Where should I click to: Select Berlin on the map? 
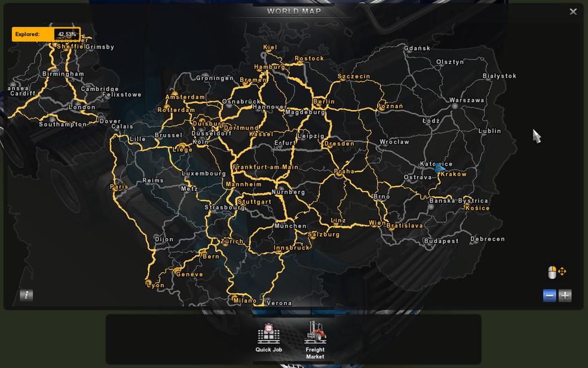[324, 102]
